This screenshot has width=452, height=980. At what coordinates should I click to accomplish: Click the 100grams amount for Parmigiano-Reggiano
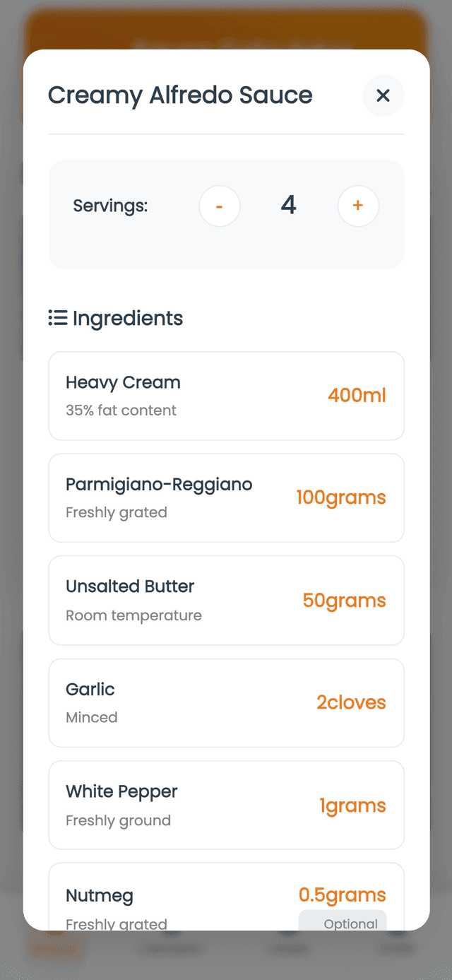341,498
